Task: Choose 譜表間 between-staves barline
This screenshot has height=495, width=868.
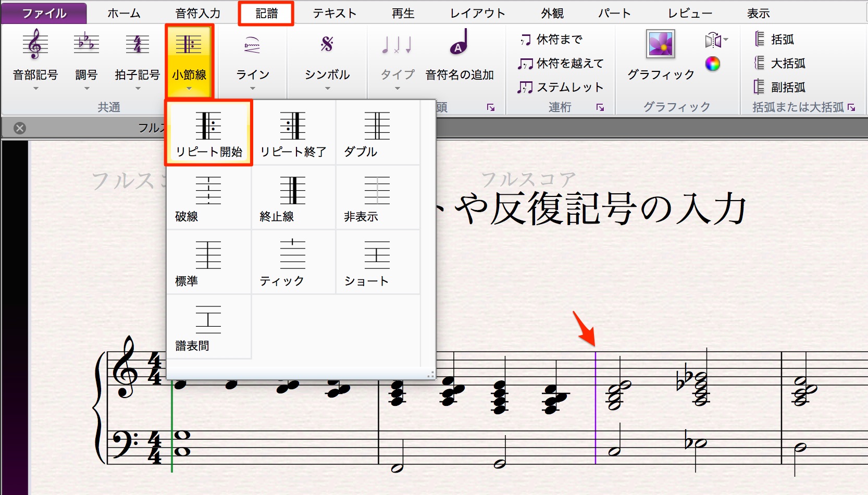Action: 208,327
